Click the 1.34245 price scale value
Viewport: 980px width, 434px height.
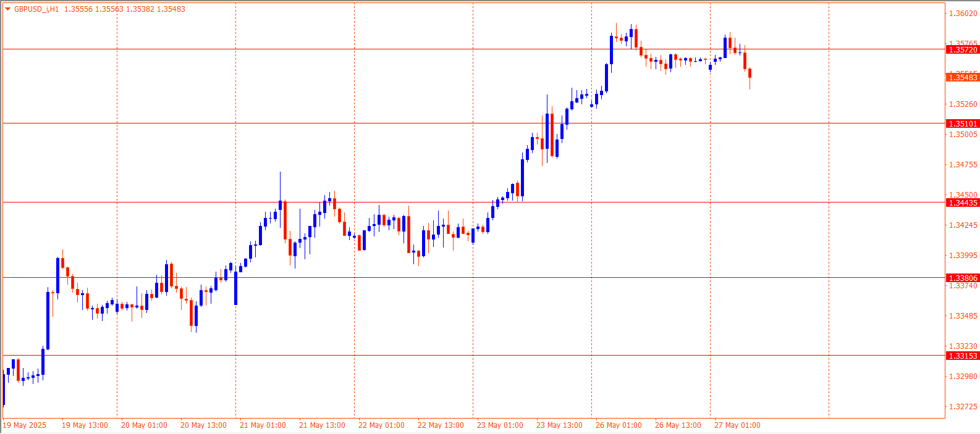[x=963, y=225]
